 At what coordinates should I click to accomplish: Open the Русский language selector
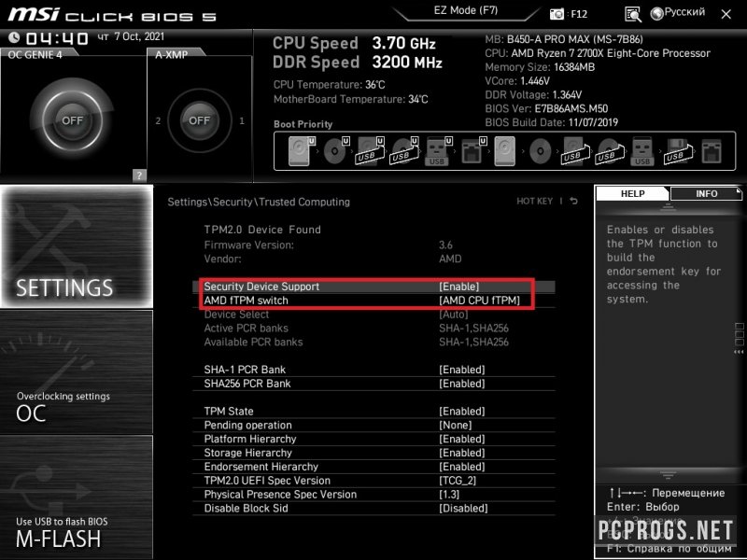[x=684, y=12]
